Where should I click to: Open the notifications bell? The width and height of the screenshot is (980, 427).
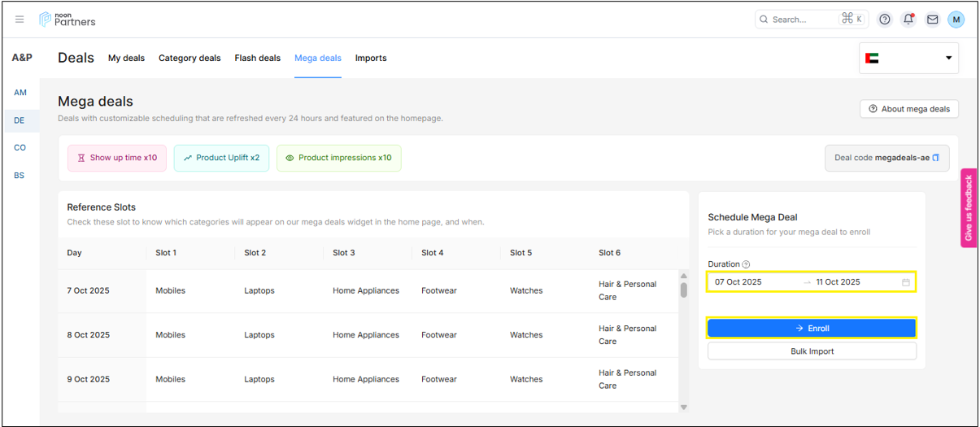click(x=908, y=20)
